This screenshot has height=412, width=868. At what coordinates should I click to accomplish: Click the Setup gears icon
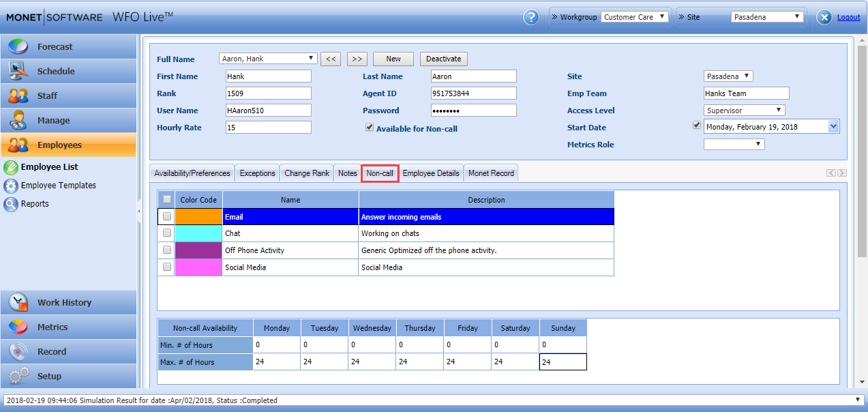(18, 376)
